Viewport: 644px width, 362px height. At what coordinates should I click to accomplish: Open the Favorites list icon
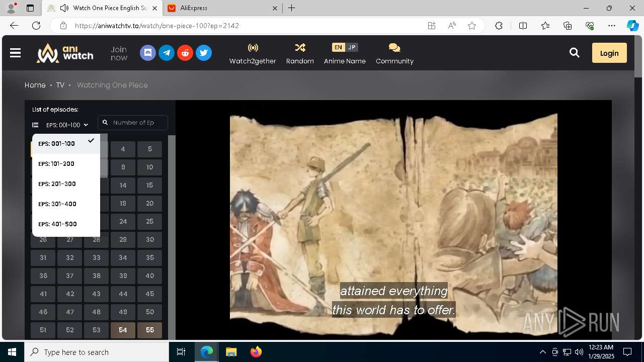pyautogui.click(x=545, y=26)
